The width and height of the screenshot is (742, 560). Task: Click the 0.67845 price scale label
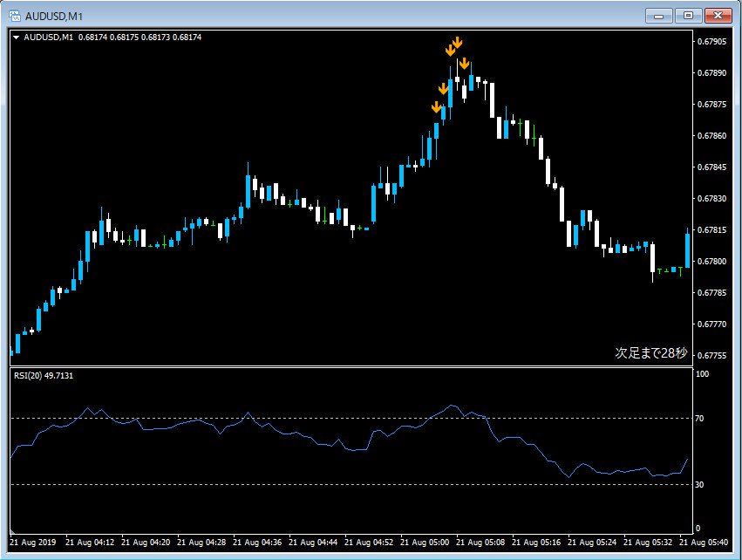click(711, 167)
